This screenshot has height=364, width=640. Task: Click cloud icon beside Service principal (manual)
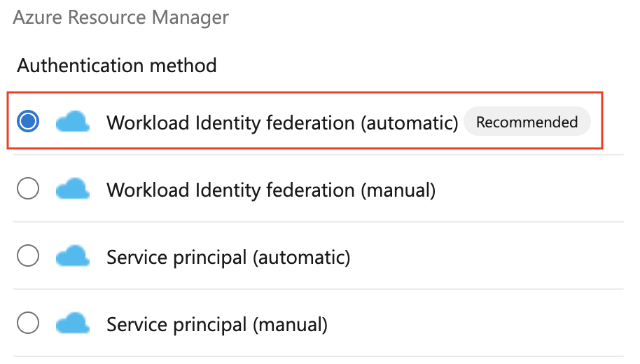point(73,323)
